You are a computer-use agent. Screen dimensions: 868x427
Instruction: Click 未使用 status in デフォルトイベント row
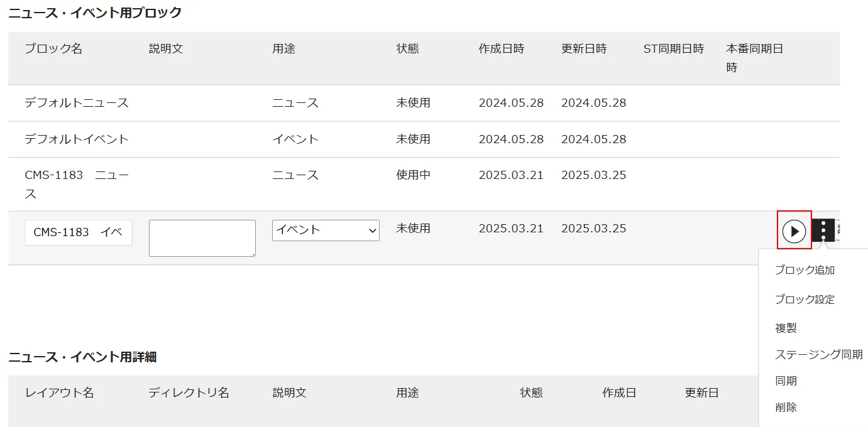[413, 139]
